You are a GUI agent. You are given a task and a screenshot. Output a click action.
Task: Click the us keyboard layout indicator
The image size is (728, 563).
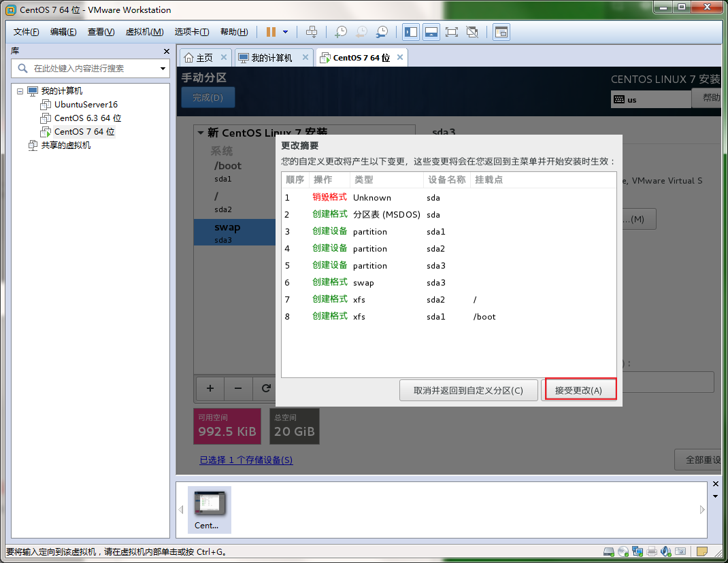point(651,99)
